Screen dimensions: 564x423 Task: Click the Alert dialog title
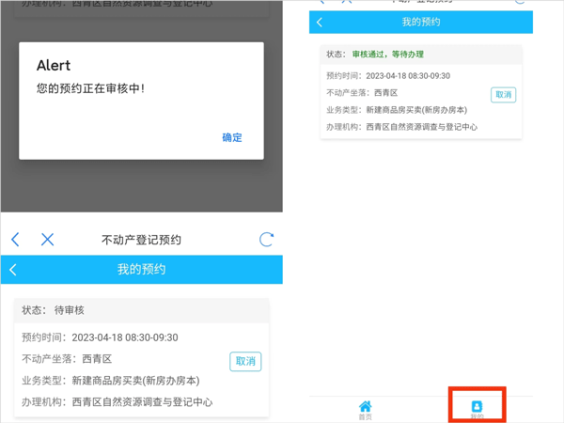[x=54, y=65]
